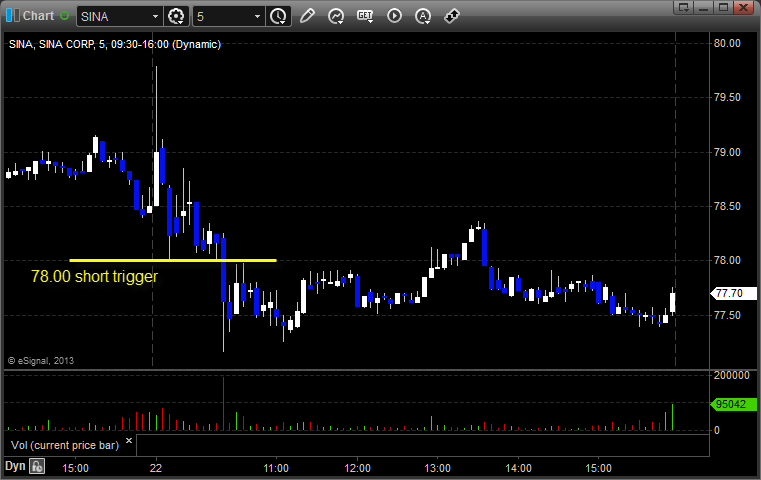Minimize the chart window

point(704,7)
